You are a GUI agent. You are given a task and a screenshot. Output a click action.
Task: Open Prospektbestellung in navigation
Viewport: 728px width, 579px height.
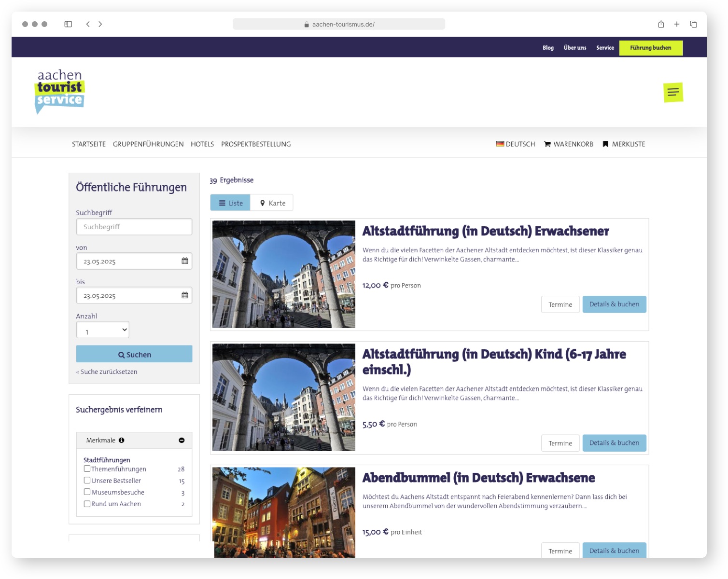click(256, 144)
